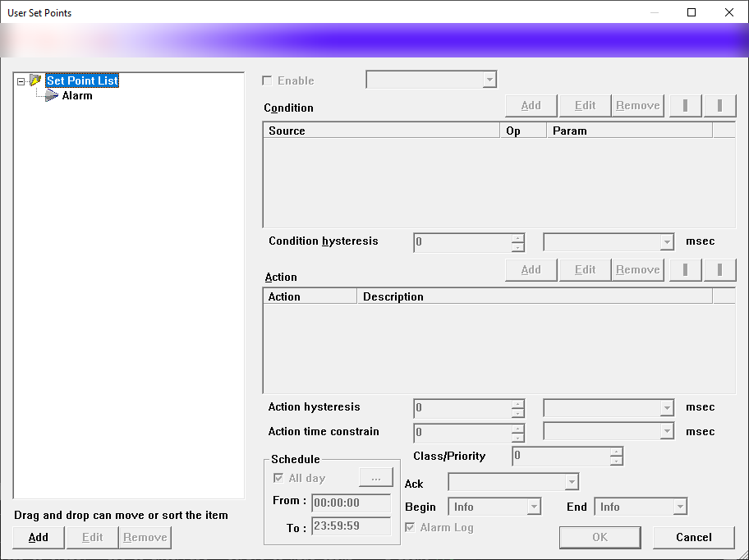
Task: Maximize the User Set Points window
Action: point(692,12)
